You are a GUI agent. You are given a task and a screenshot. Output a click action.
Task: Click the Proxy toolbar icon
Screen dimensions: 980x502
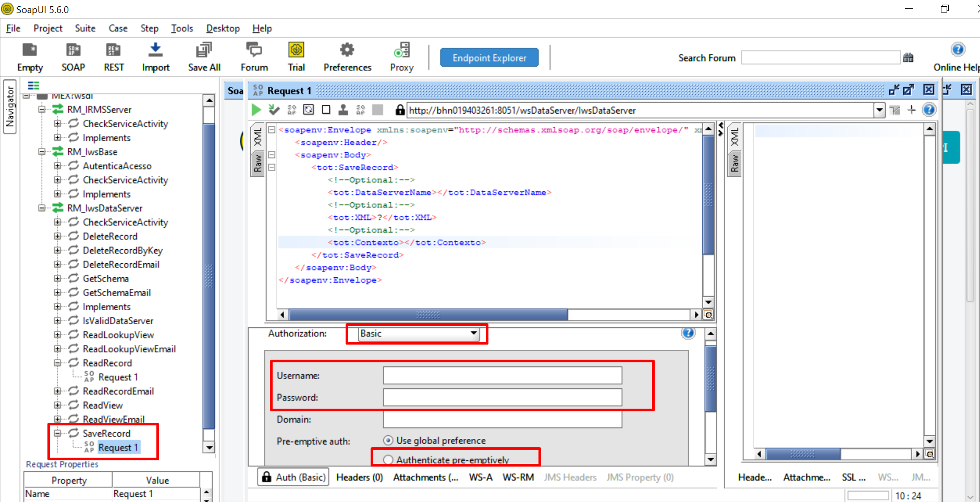(x=402, y=57)
